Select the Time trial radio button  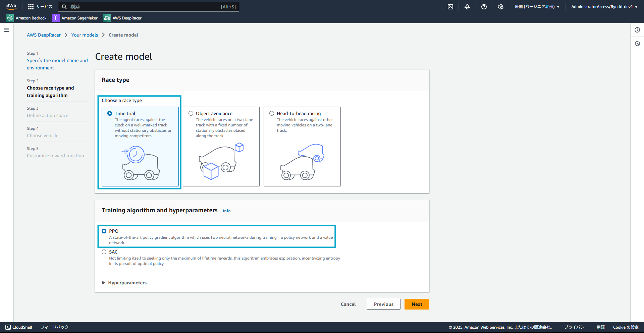pos(110,113)
